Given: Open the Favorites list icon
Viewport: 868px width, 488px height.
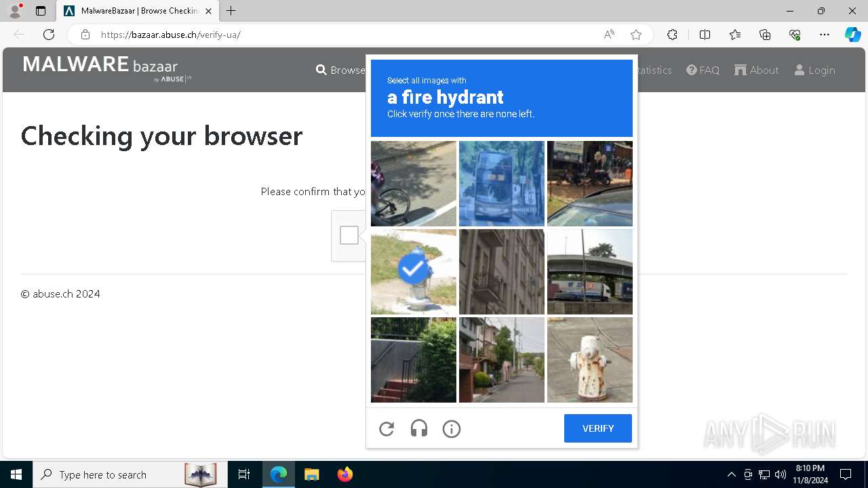Looking at the screenshot, I should (x=735, y=35).
